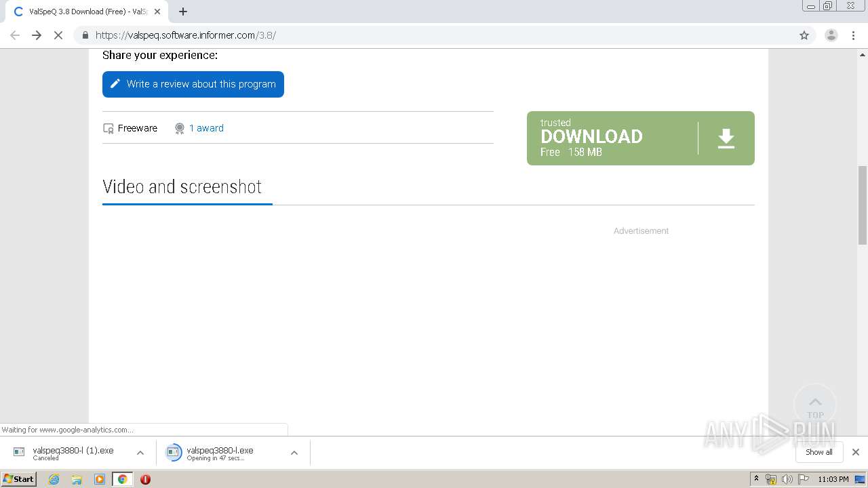Click the Video and screenshot heading

tap(182, 186)
